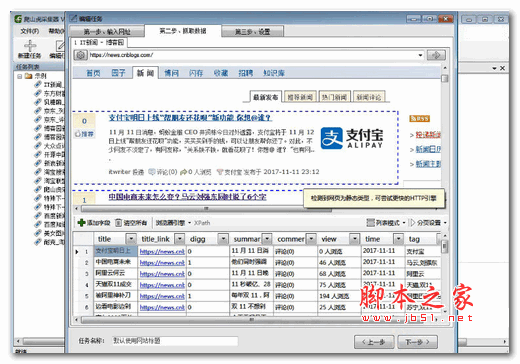The width and height of the screenshot is (520, 364).
Task: Open the time column dropdown
Action: 398,239
